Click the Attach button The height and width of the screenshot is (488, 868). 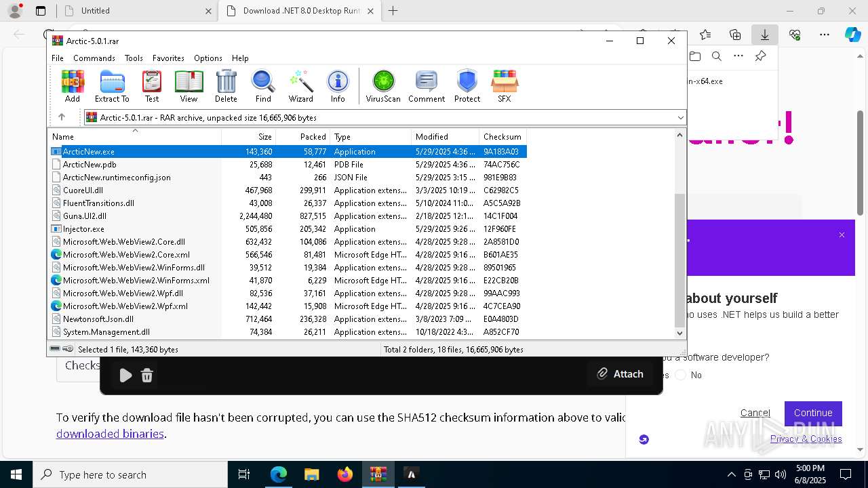click(x=620, y=373)
